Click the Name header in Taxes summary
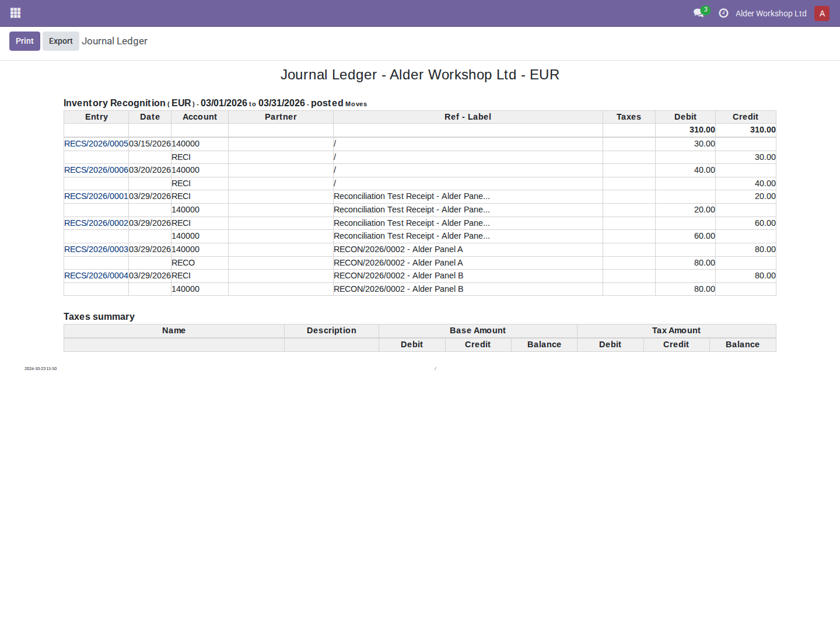Image resolution: width=840 pixels, height=642 pixels. pyautogui.click(x=174, y=330)
